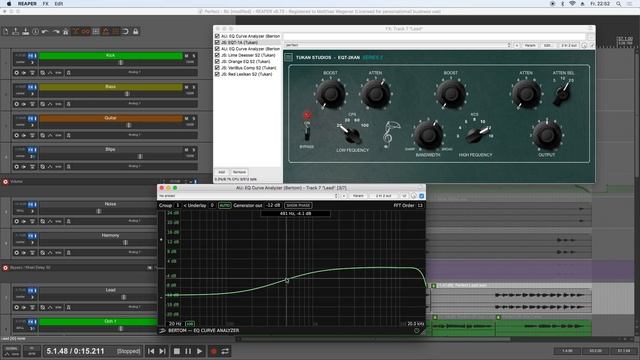Click the Add button in FX chain
Screen dimensions: 640x360
pyautogui.click(x=221, y=172)
